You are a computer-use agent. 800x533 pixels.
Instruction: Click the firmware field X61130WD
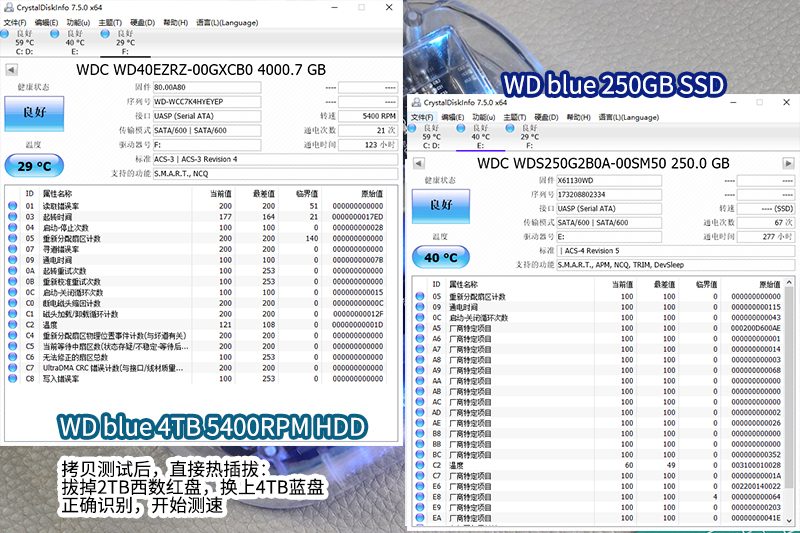(x=609, y=181)
